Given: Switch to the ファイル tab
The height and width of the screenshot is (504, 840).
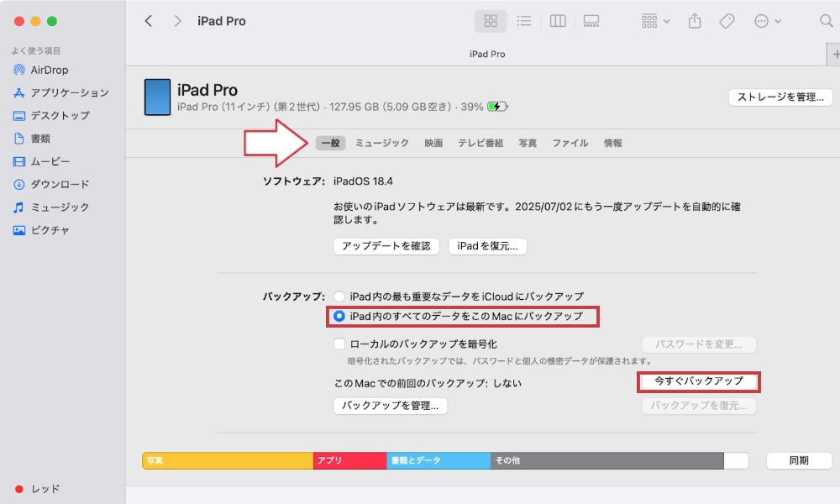Looking at the screenshot, I should [x=570, y=143].
